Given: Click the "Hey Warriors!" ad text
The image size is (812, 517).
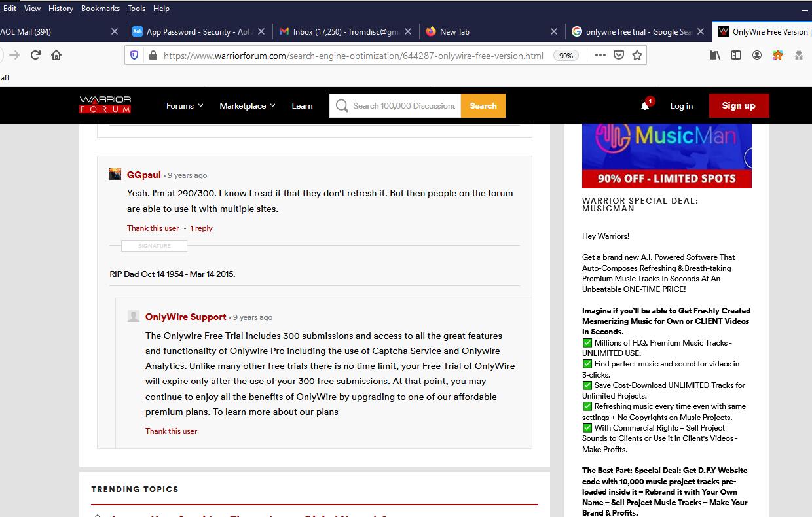Looking at the screenshot, I should click(606, 236).
